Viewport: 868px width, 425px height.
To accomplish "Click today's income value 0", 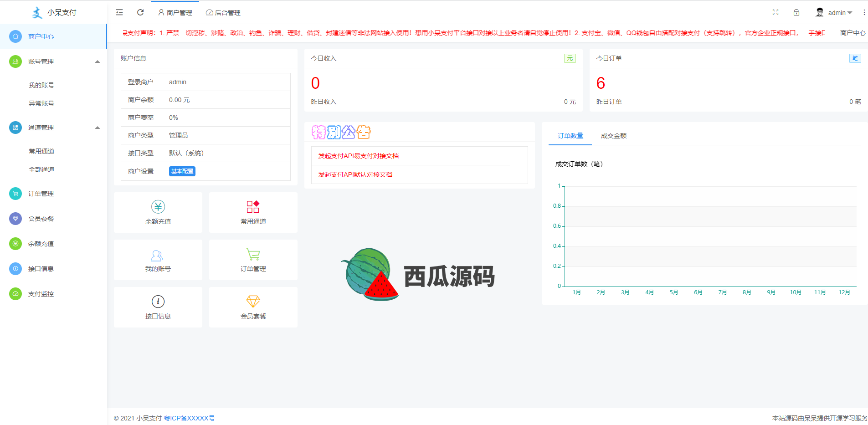I will [x=315, y=83].
